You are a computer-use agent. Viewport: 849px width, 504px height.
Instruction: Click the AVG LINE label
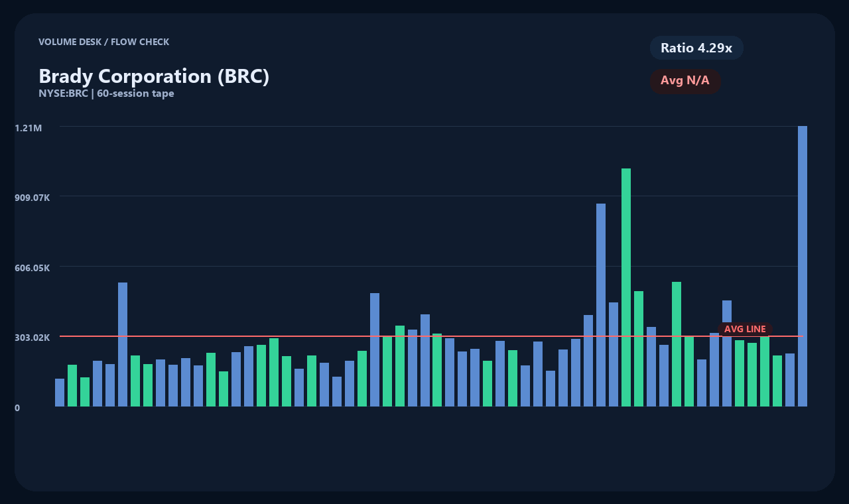pos(745,329)
